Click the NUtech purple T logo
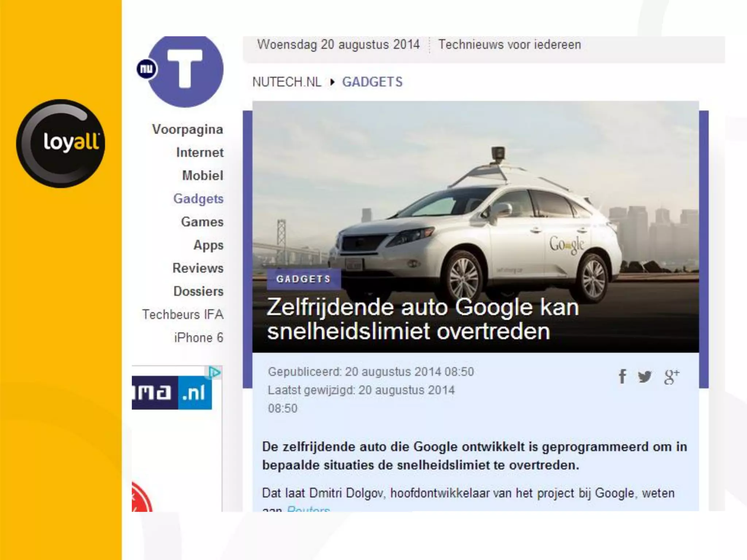The width and height of the screenshot is (747, 560). [x=185, y=70]
